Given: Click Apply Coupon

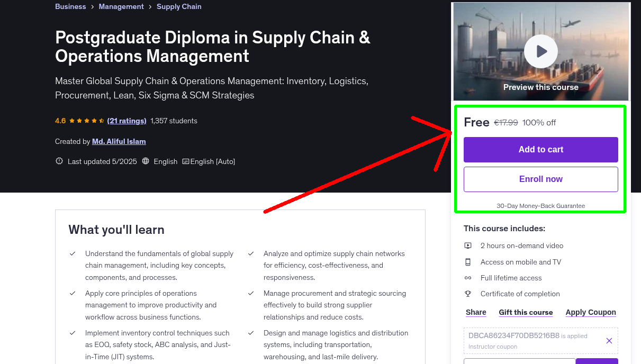Looking at the screenshot, I should (x=590, y=312).
